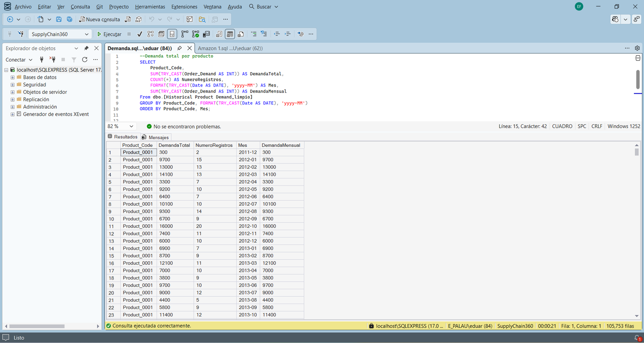Click the send feedback icon at top right
The height and width of the screenshot is (343, 644).
coord(636,19)
